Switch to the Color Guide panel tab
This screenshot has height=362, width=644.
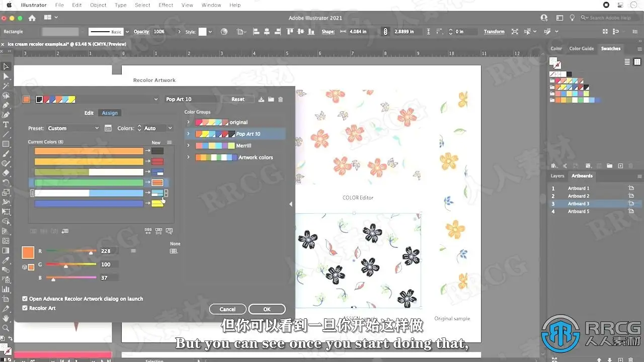coord(582,49)
